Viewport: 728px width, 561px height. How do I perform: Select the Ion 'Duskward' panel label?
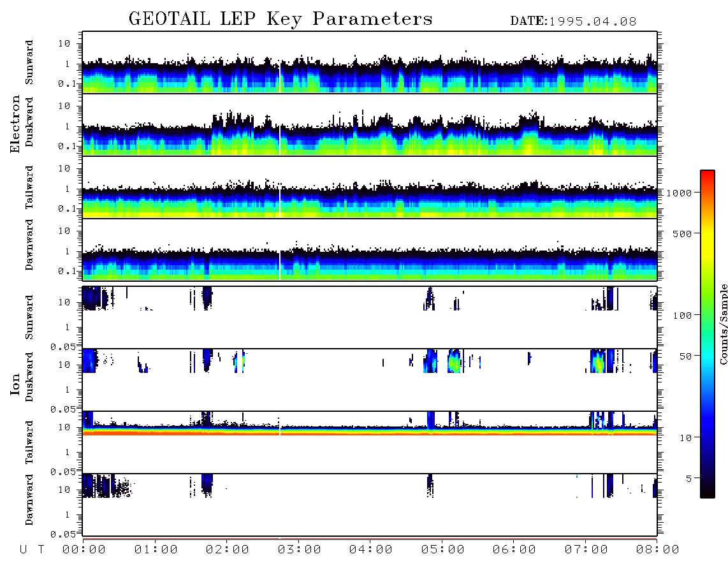click(29, 377)
